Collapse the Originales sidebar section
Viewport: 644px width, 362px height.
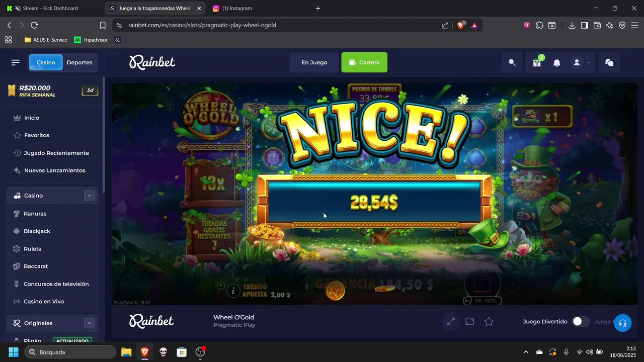pyautogui.click(x=89, y=323)
